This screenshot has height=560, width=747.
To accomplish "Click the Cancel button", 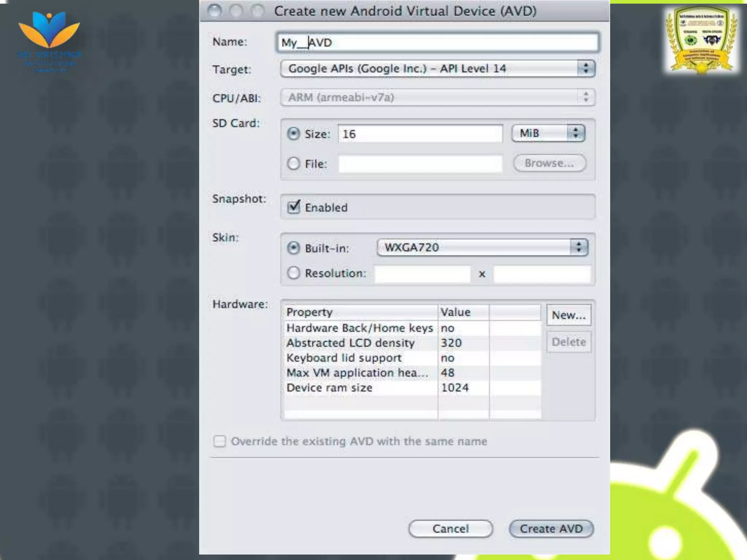I will (x=450, y=529).
